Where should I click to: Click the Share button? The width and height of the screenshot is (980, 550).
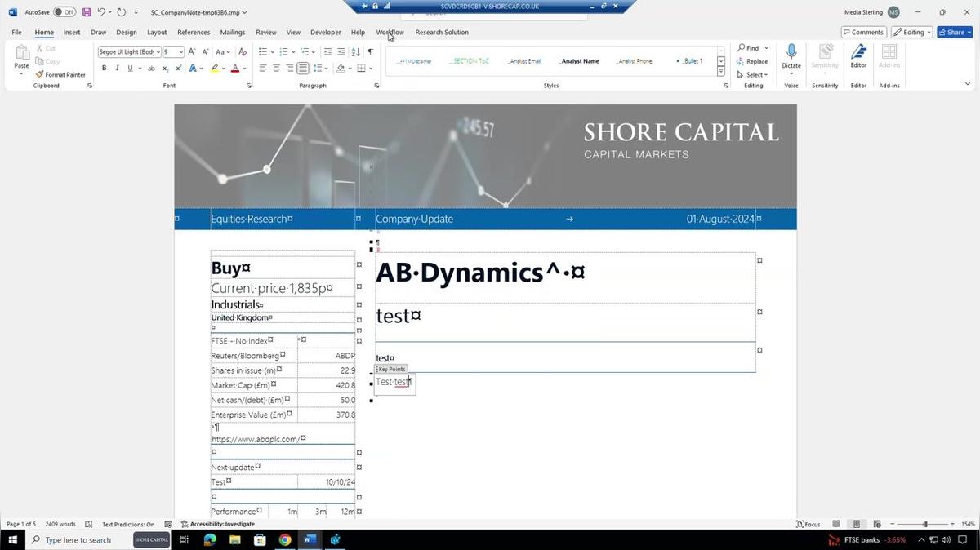tap(954, 33)
